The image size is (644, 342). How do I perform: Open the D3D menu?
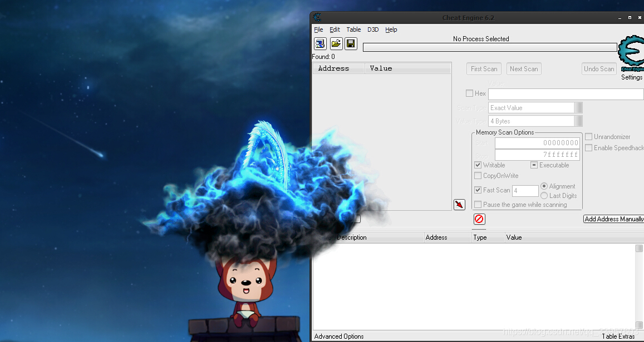[x=373, y=29]
